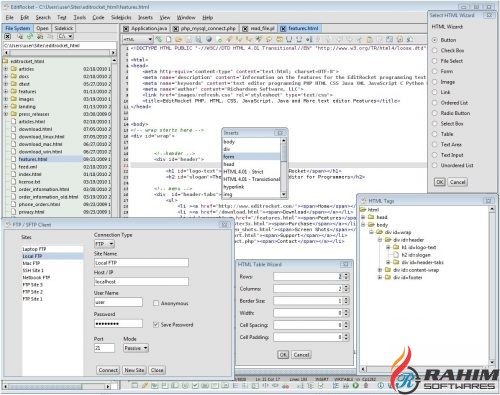Select the File Select radio option
This screenshot has height=395, width=500.
point(435,61)
